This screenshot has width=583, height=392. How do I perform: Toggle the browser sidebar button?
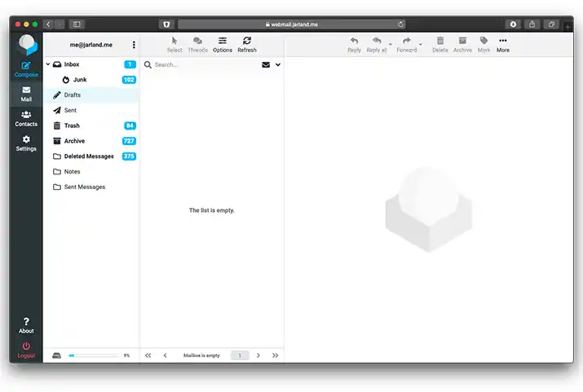point(77,24)
